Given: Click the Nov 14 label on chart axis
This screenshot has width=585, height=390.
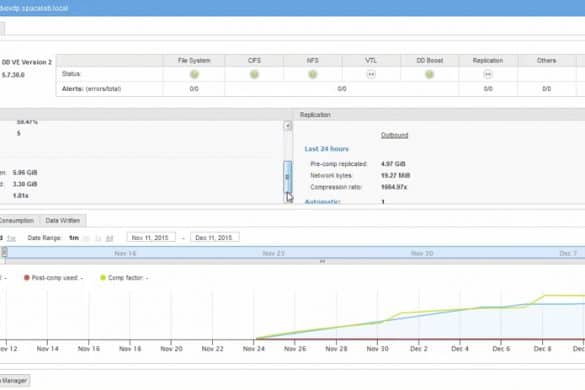Looking at the screenshot, I should (x=47, y=349).
